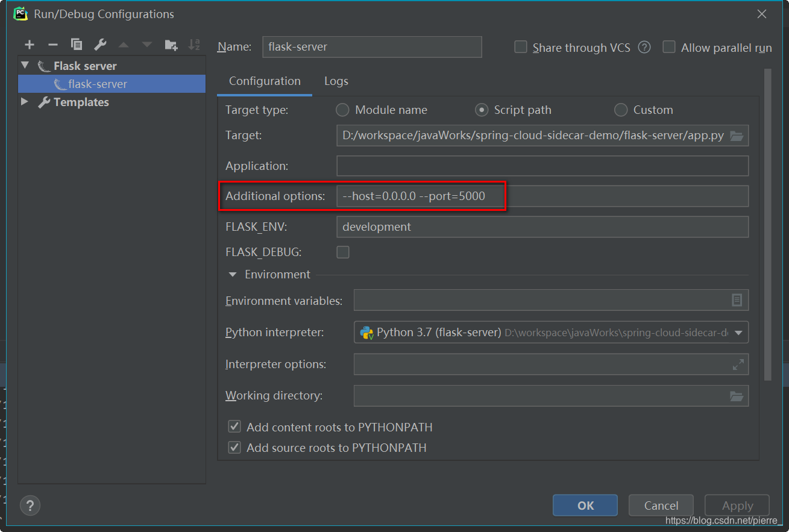Browse for Target script file

(x=737, y=136)
